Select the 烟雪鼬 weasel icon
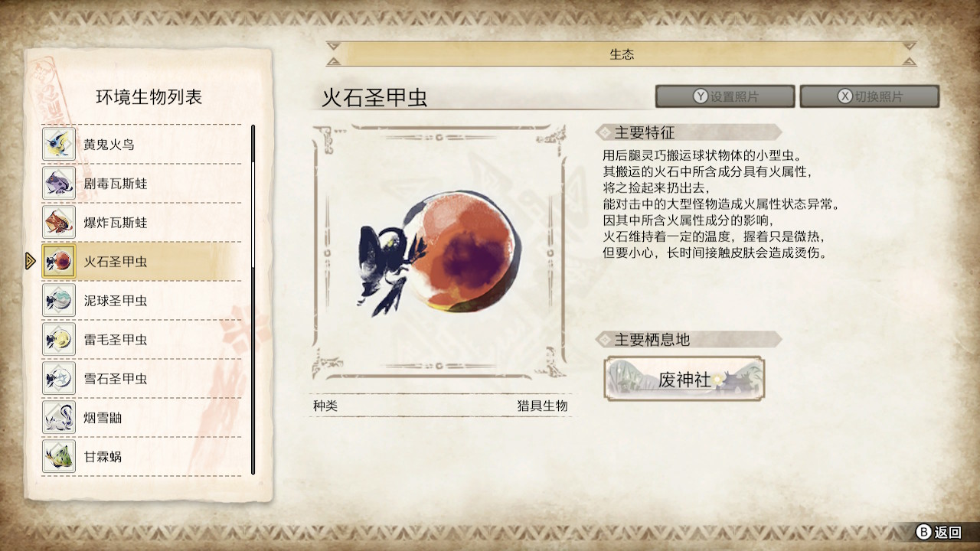 coord(59,417)
